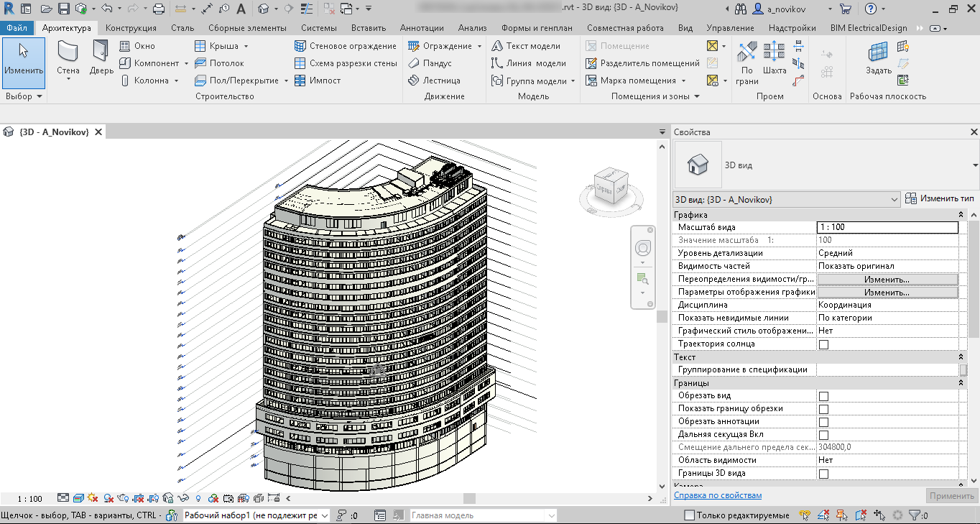Toggle Траектория солнца checkbox
The image size is (980, 524).
(824, 344)
